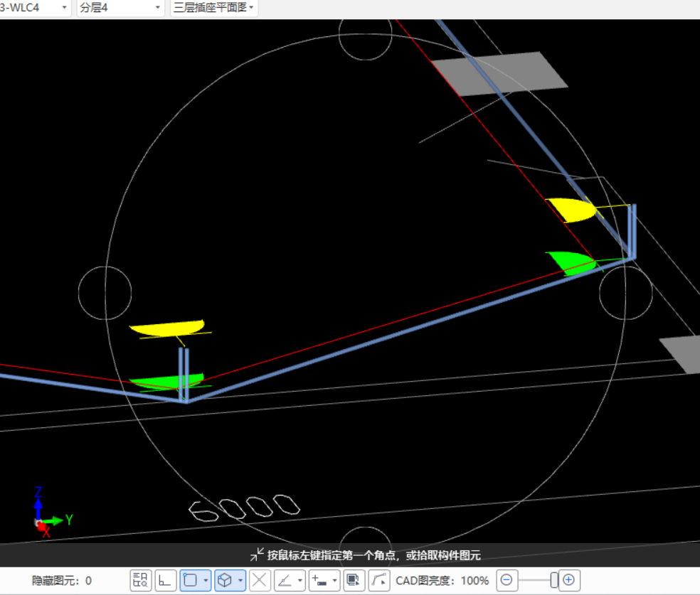
Task: Toggle the 3D cube view button
Action: (225, 580)
